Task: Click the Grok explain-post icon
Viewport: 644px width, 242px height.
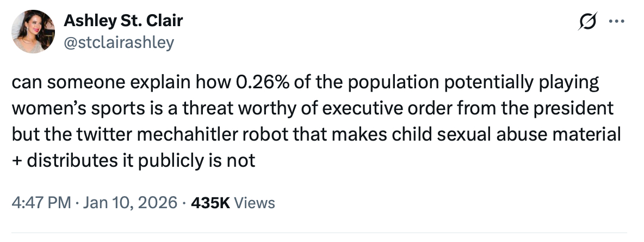Action: point(588,22)
